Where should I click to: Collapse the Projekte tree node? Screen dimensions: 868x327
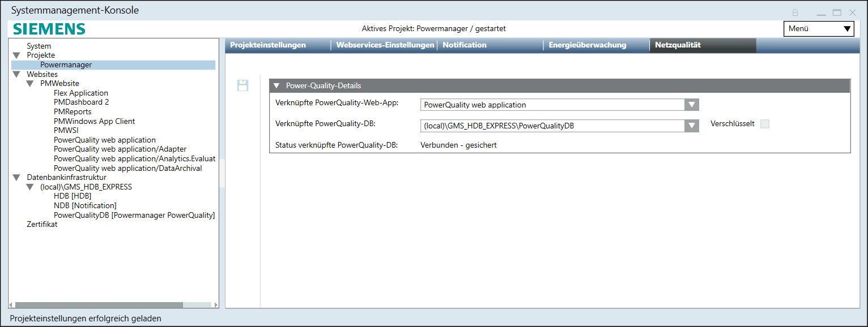16,55
